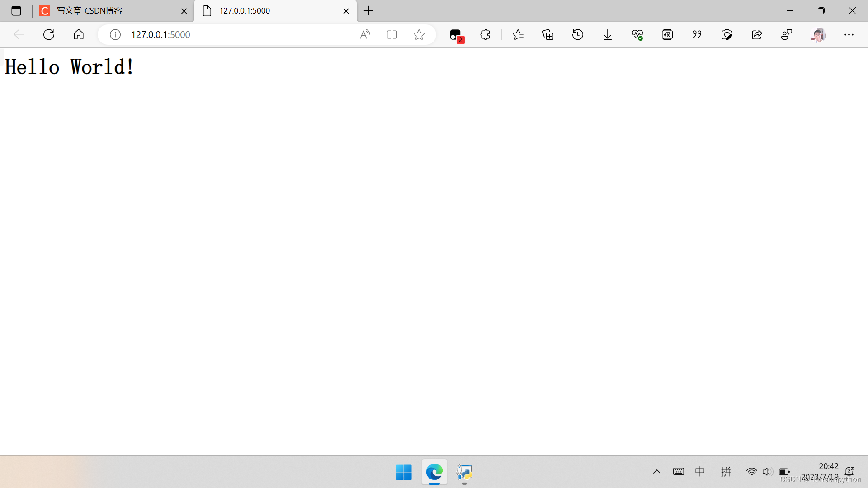The height and width of the screenshot is (488, 868).
Task: Open the Collections icon
Action: coord(548,35)
